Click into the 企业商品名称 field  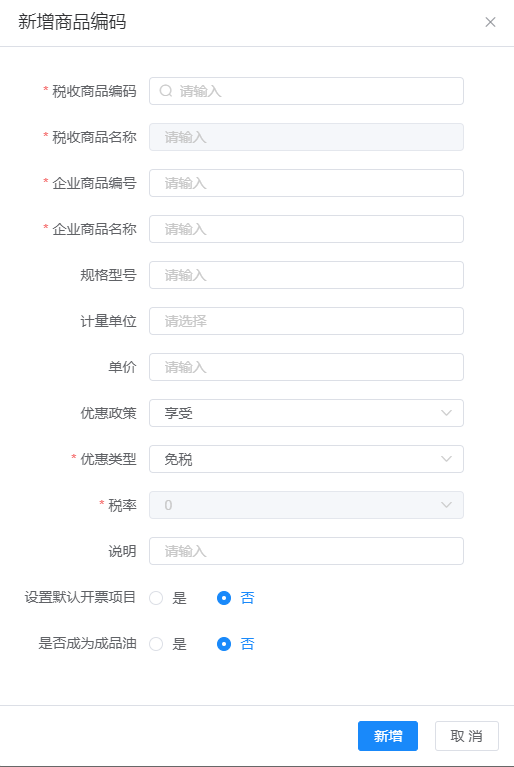pos(306,229)
